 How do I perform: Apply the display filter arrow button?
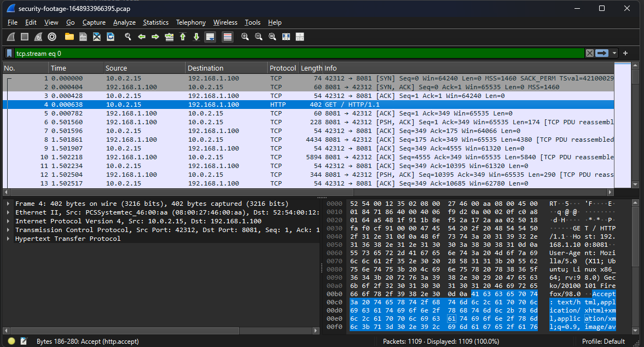coord(602,53)
